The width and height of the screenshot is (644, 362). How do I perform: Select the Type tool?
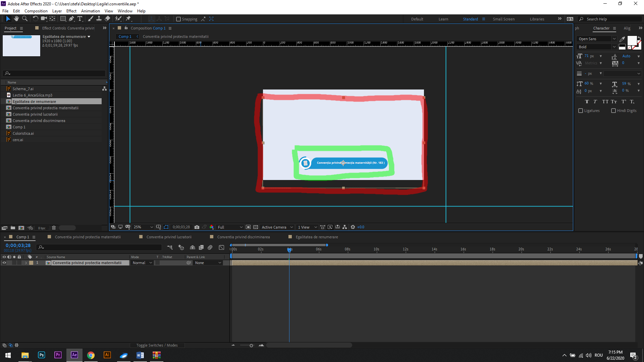point(80,19)
